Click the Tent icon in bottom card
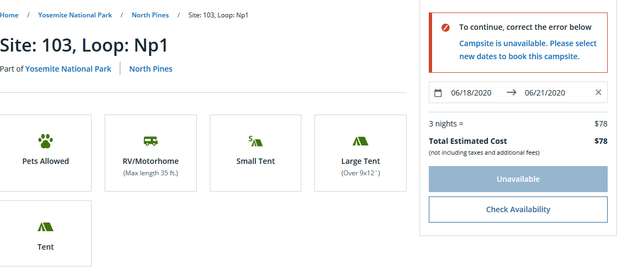 click(46, 227)
